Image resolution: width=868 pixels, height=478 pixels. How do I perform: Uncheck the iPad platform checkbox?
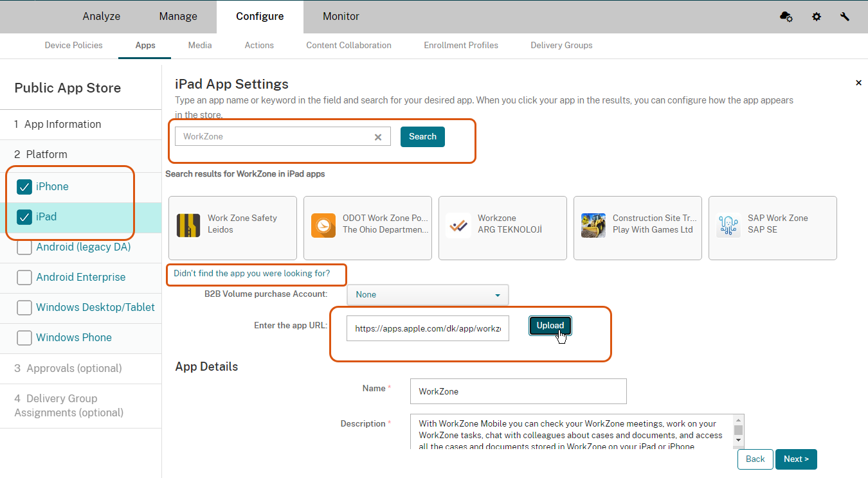coord(24,217)
